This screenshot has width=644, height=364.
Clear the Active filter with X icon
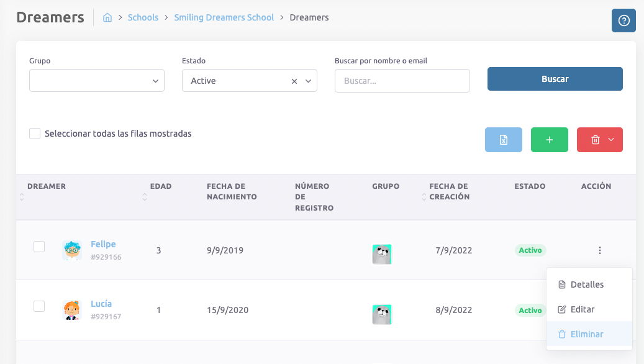(294, 81)
